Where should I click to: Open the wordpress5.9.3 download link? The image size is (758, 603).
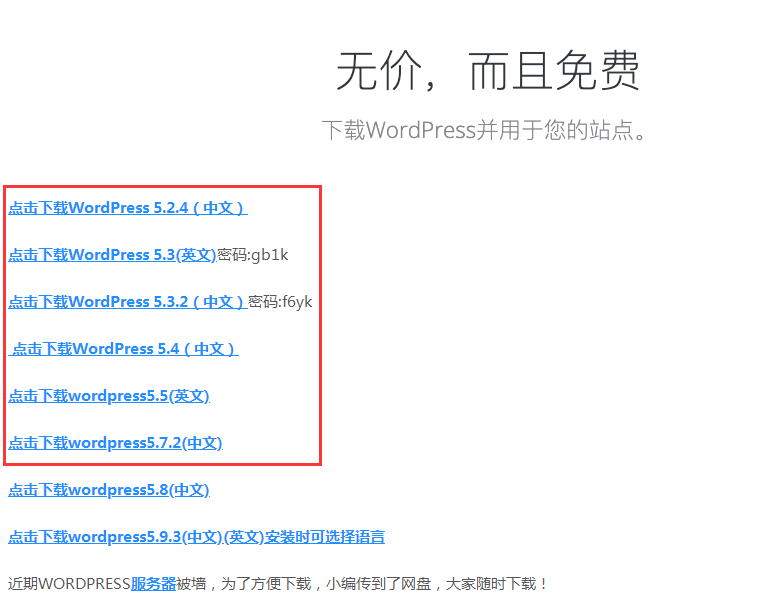pos(196,537)
